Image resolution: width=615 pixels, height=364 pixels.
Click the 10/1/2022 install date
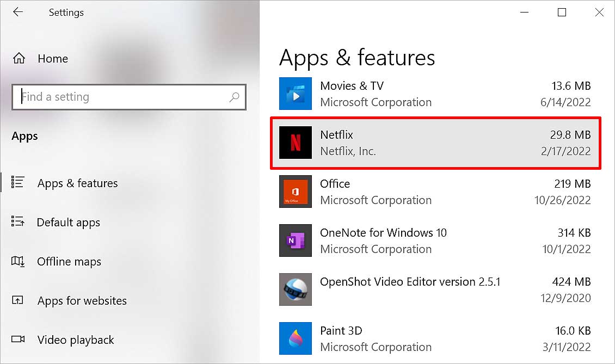[567, 249]
